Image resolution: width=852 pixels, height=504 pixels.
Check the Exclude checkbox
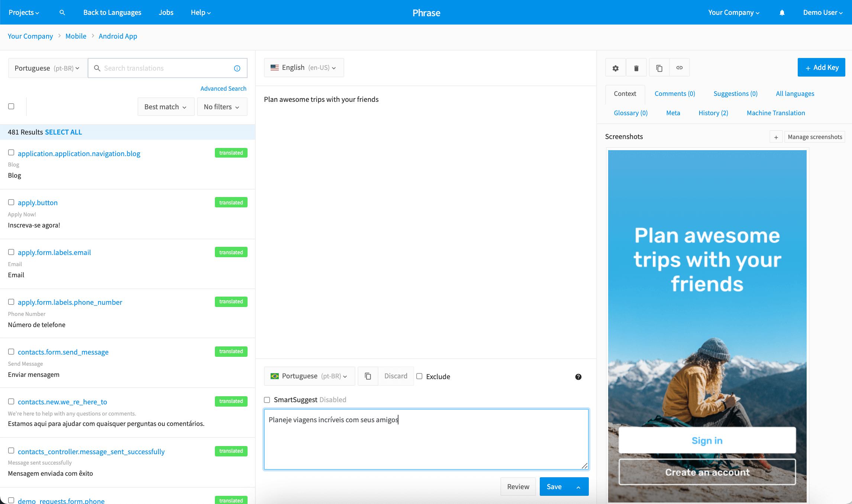[x=419, y=376]
